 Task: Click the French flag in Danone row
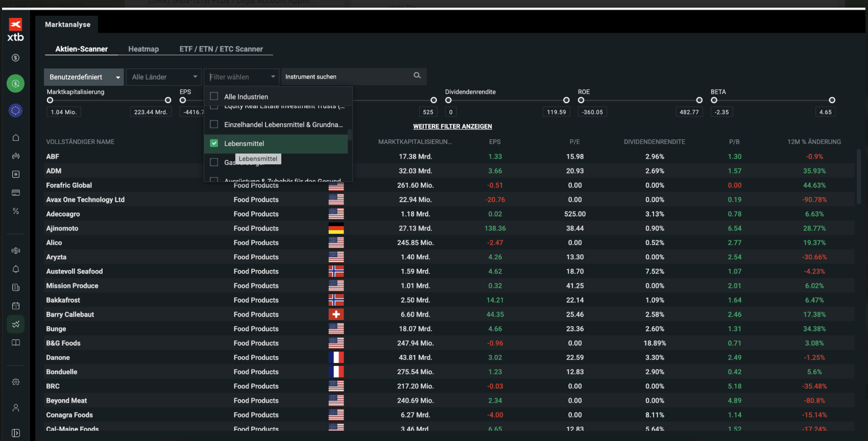click(336, 357)
